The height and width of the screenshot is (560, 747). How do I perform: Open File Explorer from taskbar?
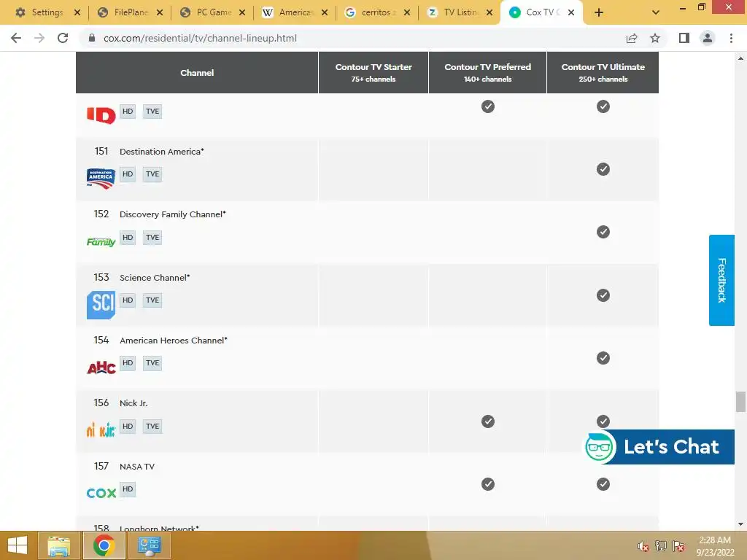point(58,545)
